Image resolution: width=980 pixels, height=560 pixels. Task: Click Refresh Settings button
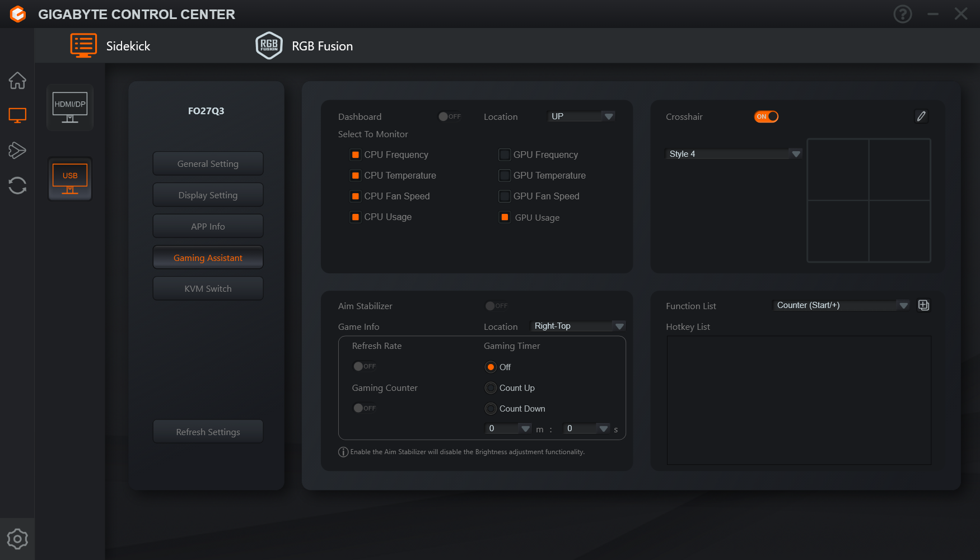coord(208,432)
